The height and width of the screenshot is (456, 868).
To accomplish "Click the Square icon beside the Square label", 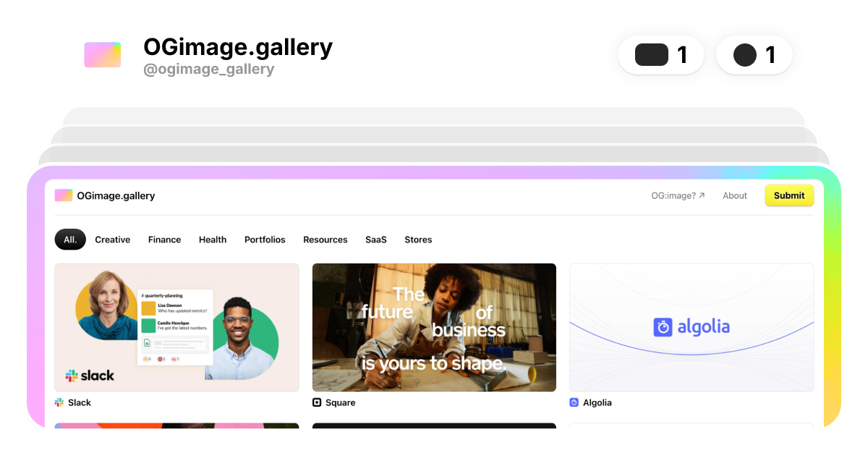I will click(317, 402).
